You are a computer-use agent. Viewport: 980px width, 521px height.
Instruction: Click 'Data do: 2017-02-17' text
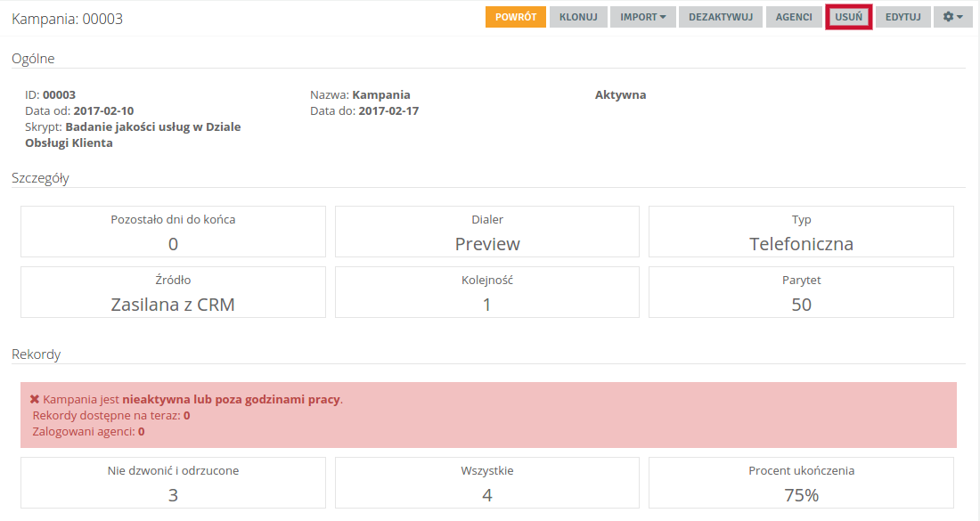coord(364,110)
